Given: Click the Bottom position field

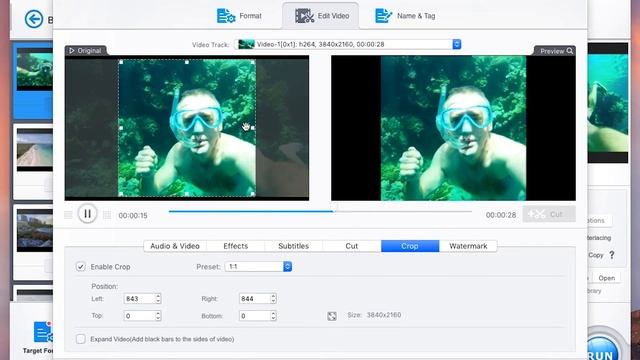Looking at the screenshot, I should [x=254, y=316].
